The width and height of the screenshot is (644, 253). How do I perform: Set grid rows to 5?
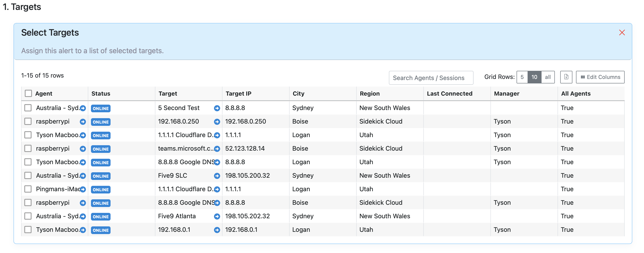[x=522, y=77]
